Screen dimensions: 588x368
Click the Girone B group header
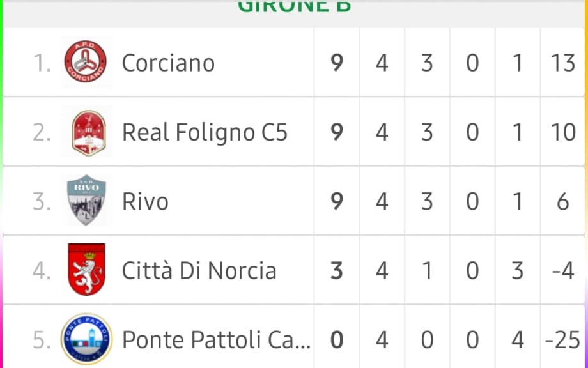[x=295, y=6]
